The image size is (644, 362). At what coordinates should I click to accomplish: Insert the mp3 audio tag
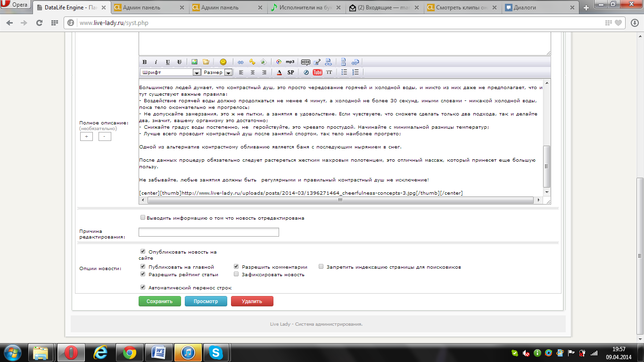point(290,62)
